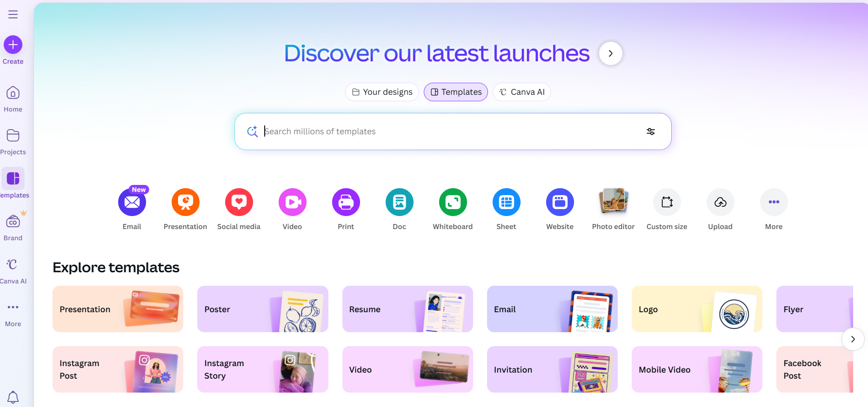Expand latest launches with arrow button
The image size is (868, 407).
pos(611,53)
